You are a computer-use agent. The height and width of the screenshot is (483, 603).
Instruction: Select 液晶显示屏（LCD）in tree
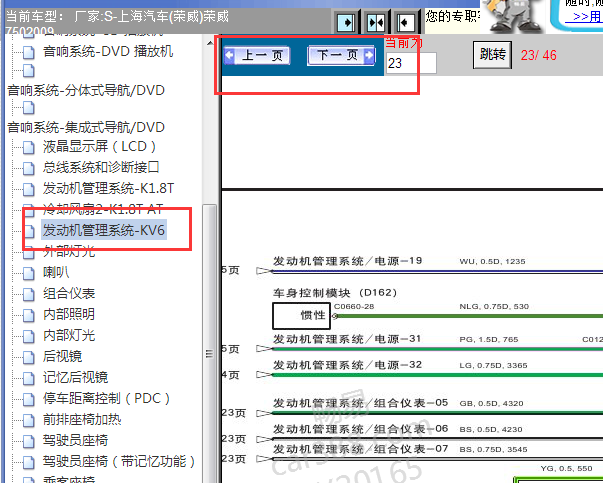(x=100, y=147)
